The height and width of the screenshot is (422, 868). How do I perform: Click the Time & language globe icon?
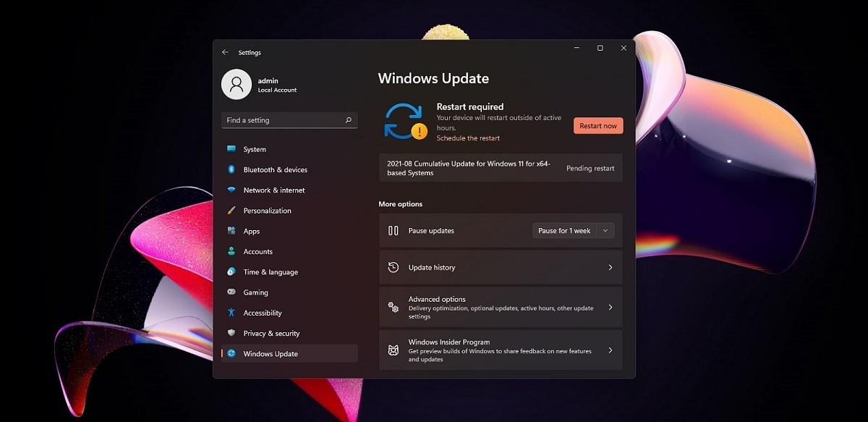pos(231,271)
